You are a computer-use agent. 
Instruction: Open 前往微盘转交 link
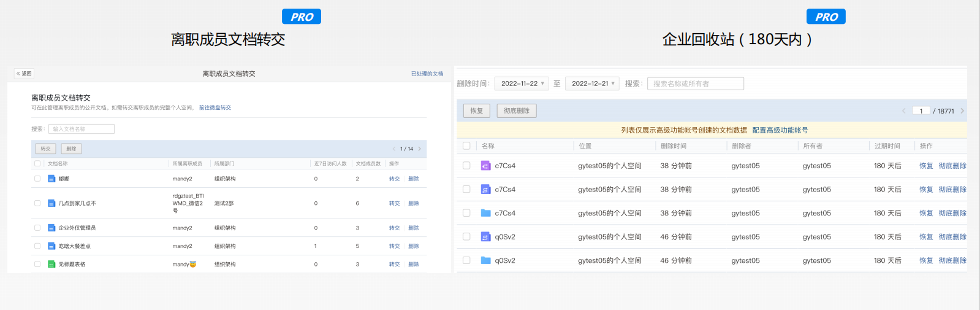coord(215,107)
